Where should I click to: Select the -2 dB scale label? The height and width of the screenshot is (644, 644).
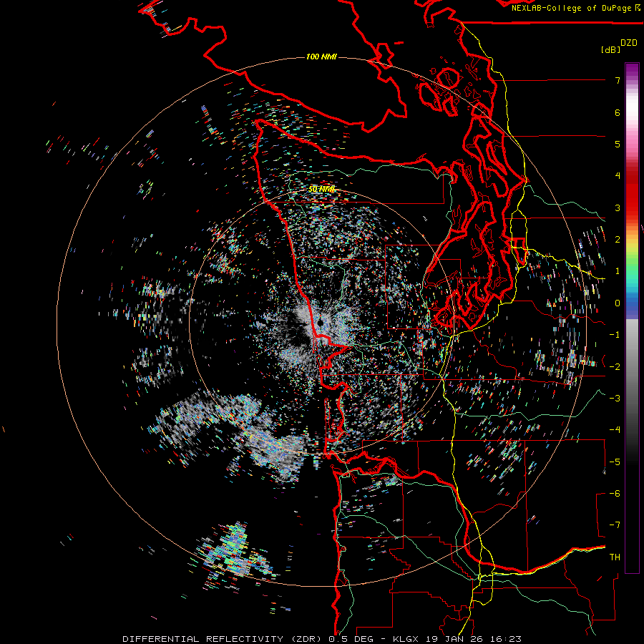pyautogui.click(x=615, y=367)
